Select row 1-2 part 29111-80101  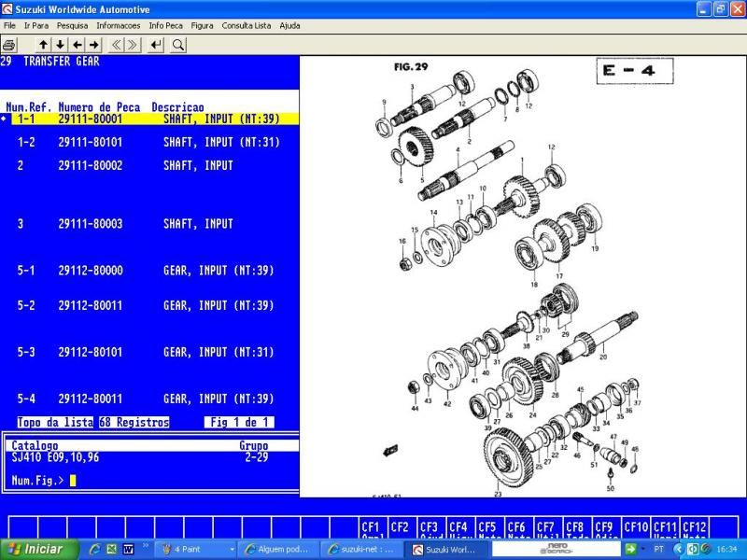tap(148, 143)
